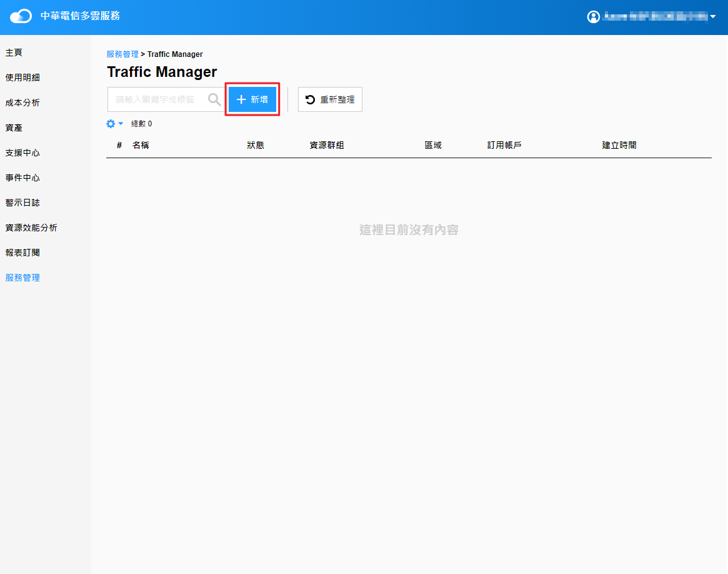Open 事件中心 in the sidebar
The image size is (728, 574).
[x=22, y=178]
